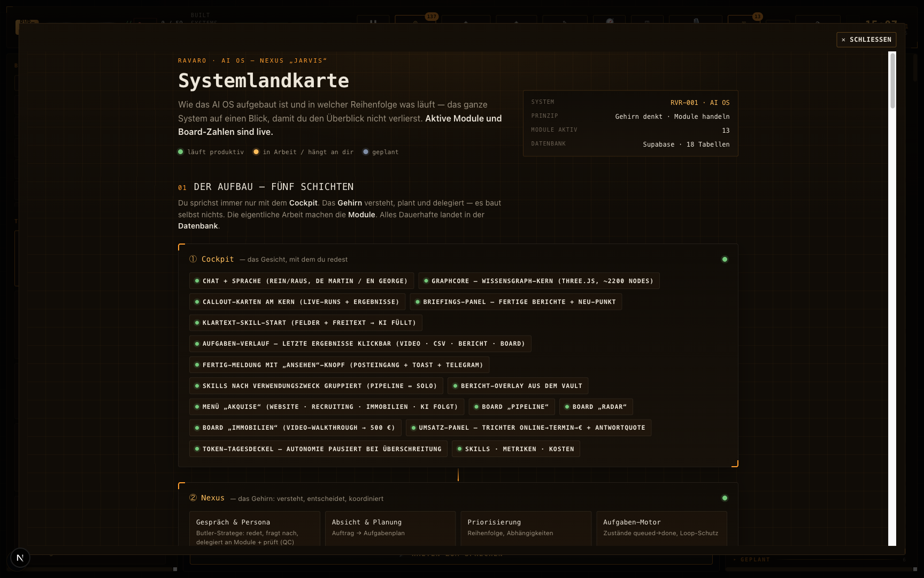Click the green status dot in Nexus header
This screenshot has height=578, width=924.
(x=725, y=498)
